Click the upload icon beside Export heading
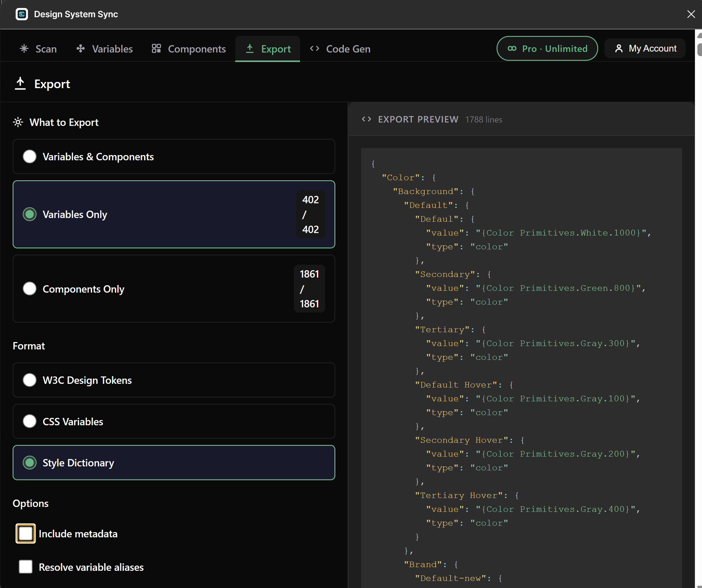The height and width of the screenshot is (588, 702). [x=20, y=84]
